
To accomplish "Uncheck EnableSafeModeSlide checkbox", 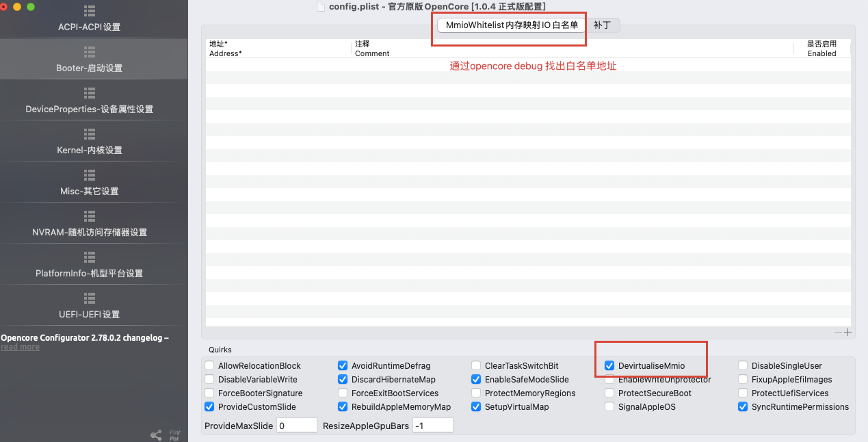I will (476, 380).
